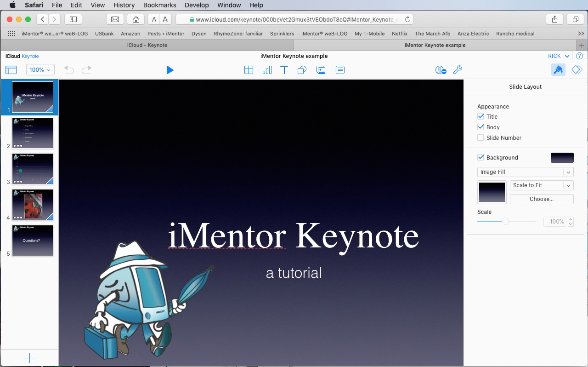The width and height of the screenshot is (588, 367).
Task: Click the background image fill preview
Action: tap(492, 192)
